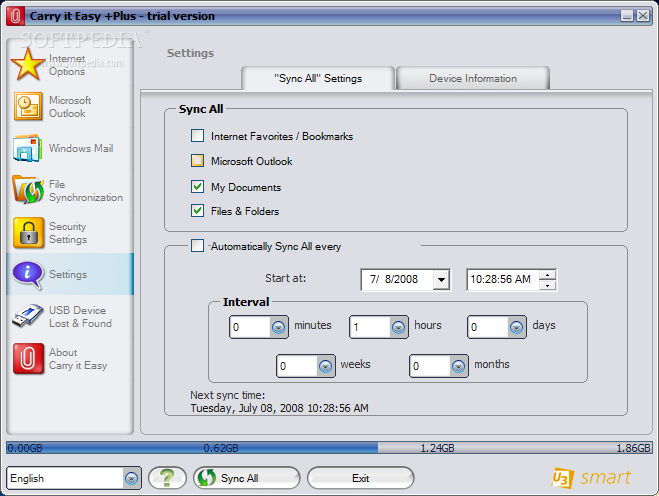Screen dimensions: 659x496
Task: Open the start date dropdown calendar
Action: coord(441,280)
